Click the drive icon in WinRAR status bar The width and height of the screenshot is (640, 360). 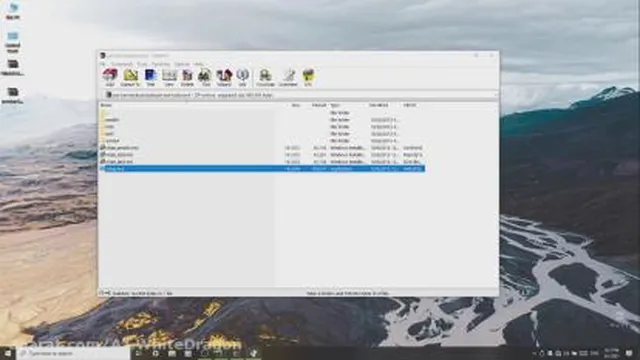(x=102, y=293)
